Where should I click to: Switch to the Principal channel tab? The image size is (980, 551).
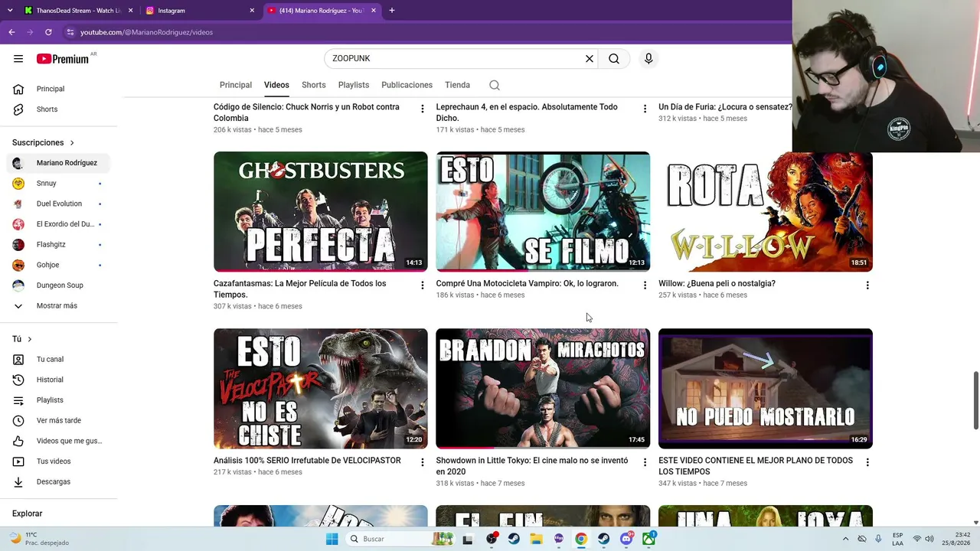tap(236, 85)
